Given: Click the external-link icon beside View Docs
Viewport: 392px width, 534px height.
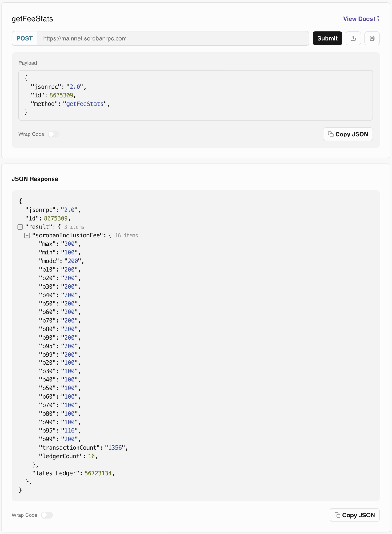Looking at the screenshot, I should (x=377, y=19).
